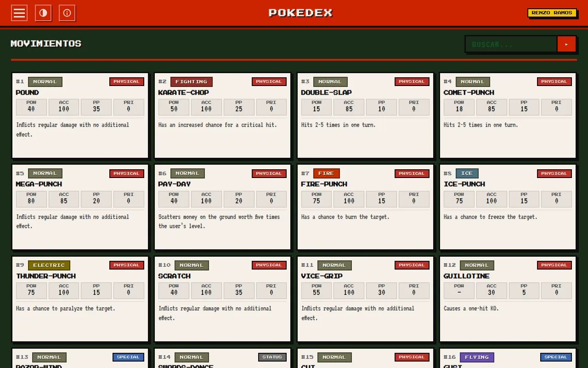Click the Flying type badge on card #16

click(477, 357)
